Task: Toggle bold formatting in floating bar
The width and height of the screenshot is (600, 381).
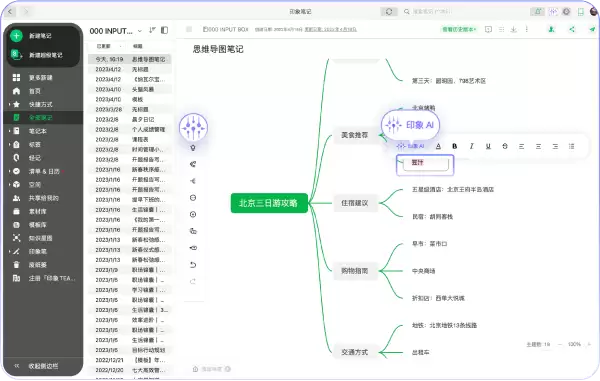Action: tap(455, 146)
